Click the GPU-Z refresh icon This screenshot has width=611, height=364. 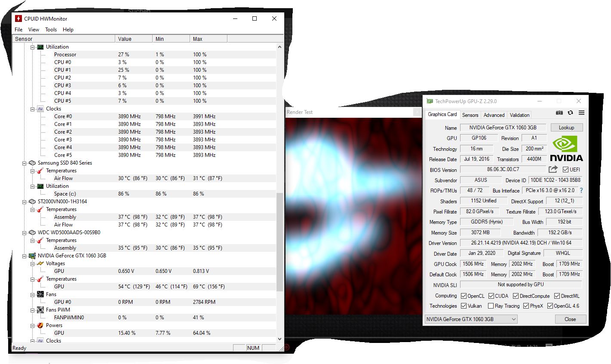pyautogui.click(x=570, y=113)
